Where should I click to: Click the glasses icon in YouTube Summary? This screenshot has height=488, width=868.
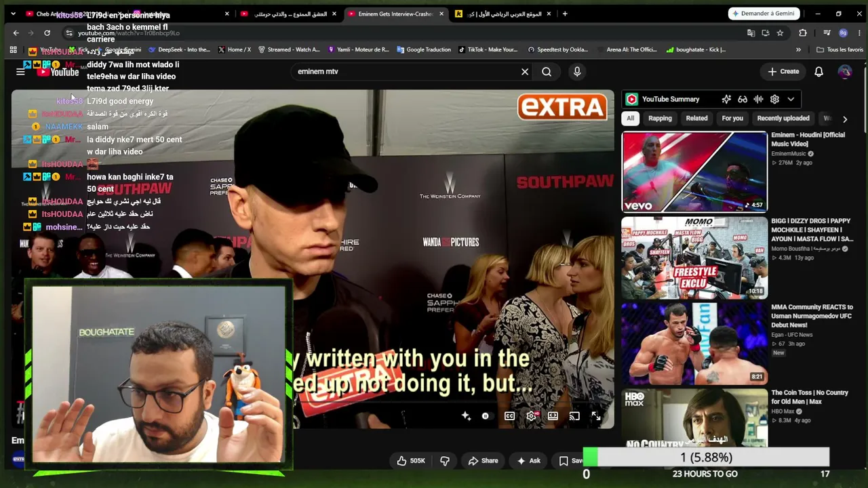pos(743,99)
